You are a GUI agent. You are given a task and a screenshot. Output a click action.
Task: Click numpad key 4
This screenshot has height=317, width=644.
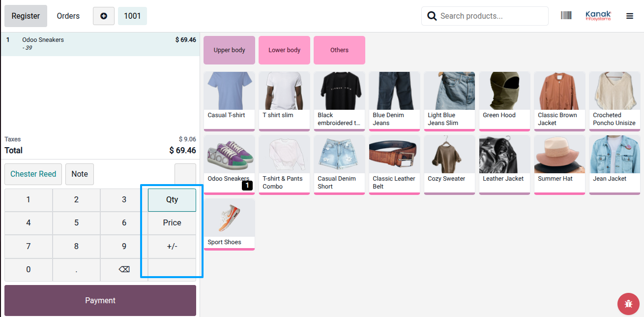pos(29,223)
